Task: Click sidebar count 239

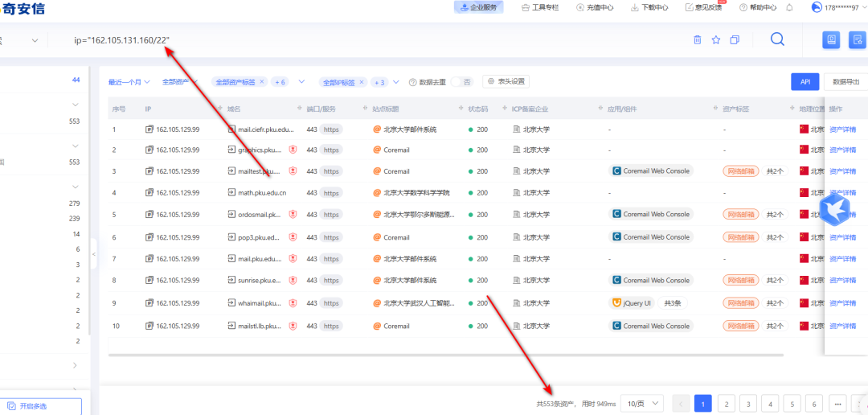Action: click(x=74, y=218)
